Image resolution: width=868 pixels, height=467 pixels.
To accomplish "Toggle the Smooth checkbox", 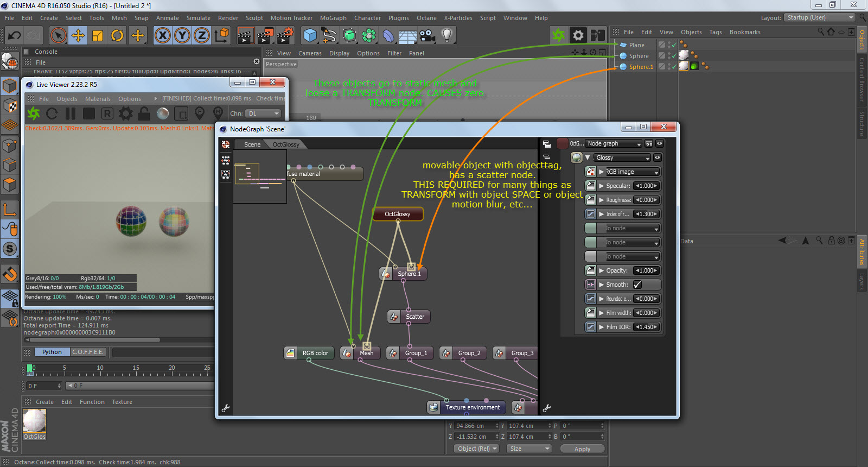I will point(637,285).
